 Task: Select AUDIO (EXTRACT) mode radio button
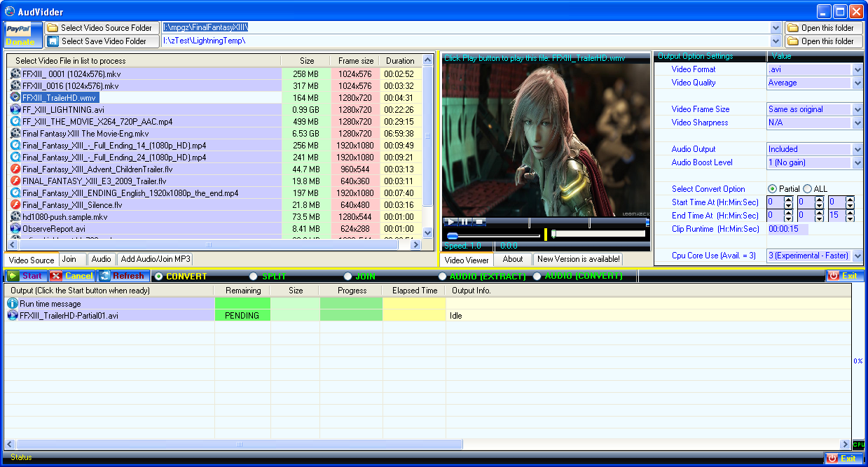point(442,277)
